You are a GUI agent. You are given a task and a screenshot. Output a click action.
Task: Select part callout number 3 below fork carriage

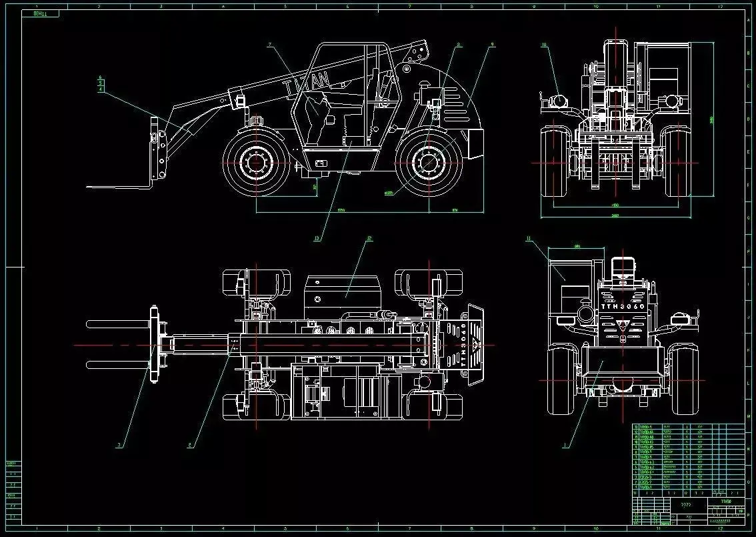tap(119, 446)
